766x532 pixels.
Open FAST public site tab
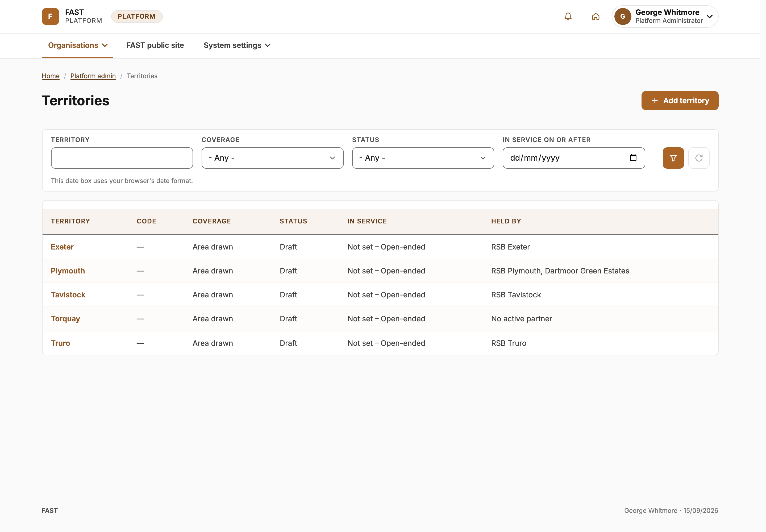click(x=155, y=45)
